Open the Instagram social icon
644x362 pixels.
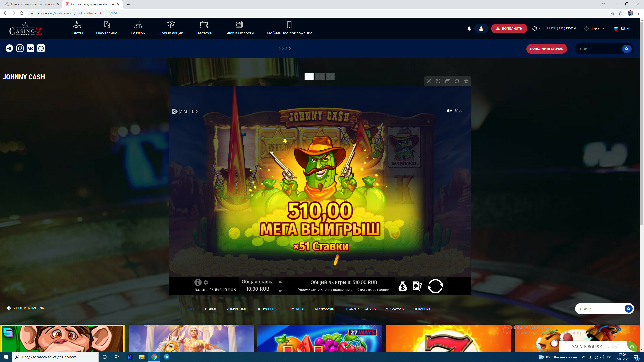(20, 48)
